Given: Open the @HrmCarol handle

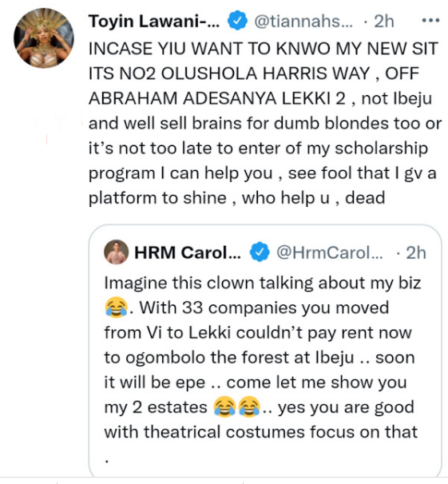Looking at the screenshot, I should pyautogui.click(x=330, y=253).
